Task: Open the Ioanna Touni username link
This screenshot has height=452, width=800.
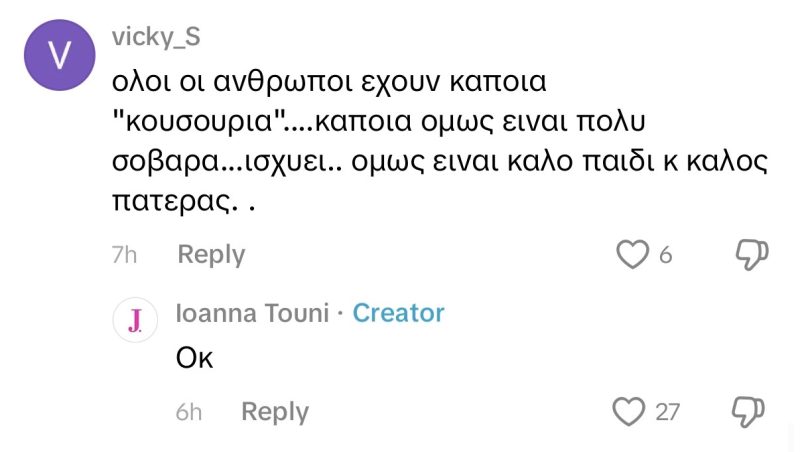Action: click(x=251, y=313)
